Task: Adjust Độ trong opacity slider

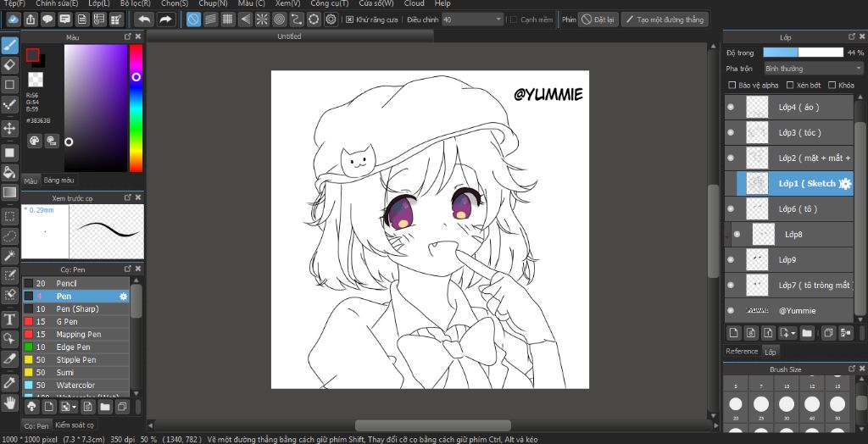Action: [x=803, y=53]
